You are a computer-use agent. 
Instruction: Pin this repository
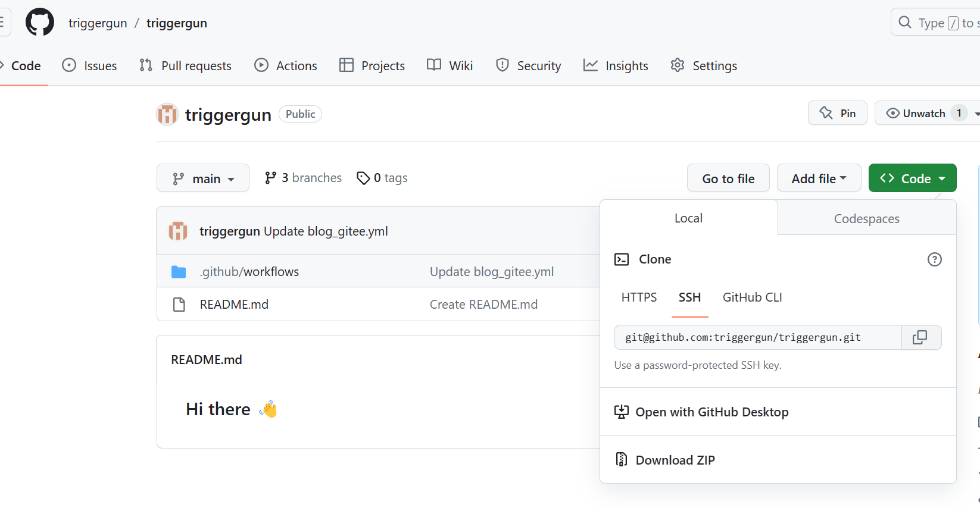tap(837, 113)
